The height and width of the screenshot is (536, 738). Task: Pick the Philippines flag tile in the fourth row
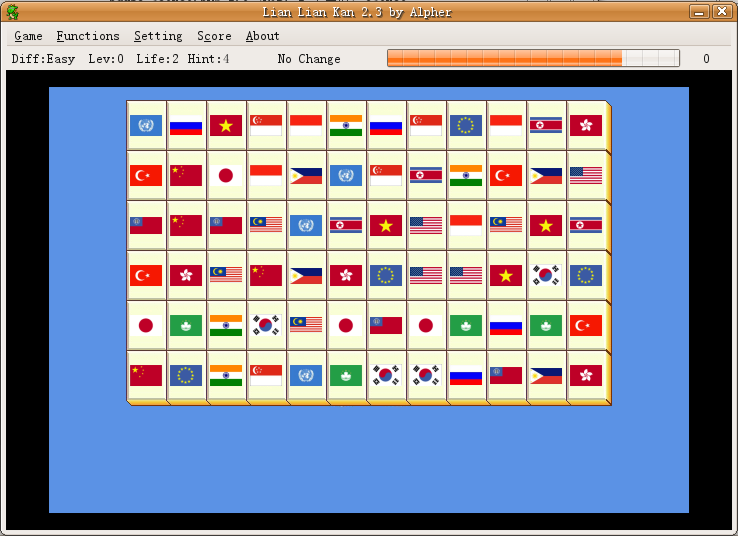click(x=306, y=275)
